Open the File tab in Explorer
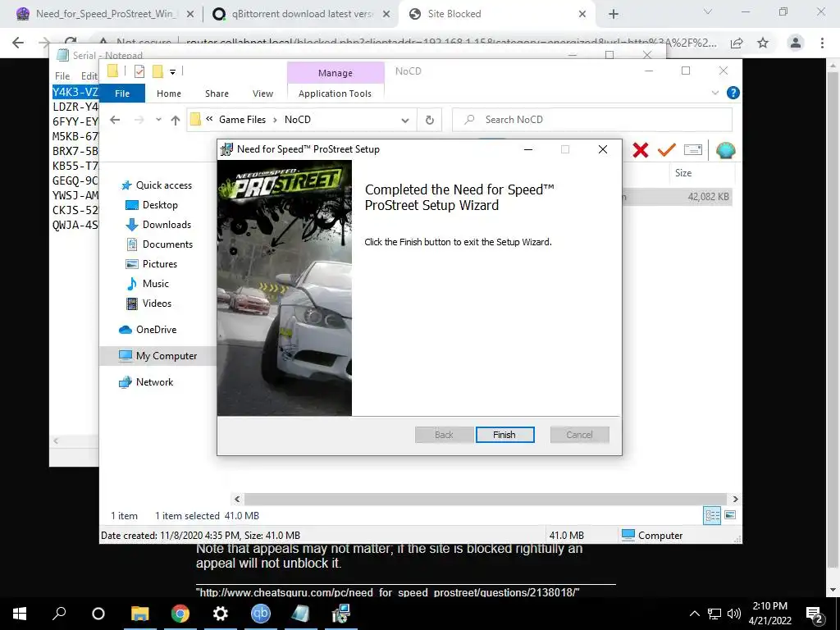840x630 pixels. (x=122, y=94)
